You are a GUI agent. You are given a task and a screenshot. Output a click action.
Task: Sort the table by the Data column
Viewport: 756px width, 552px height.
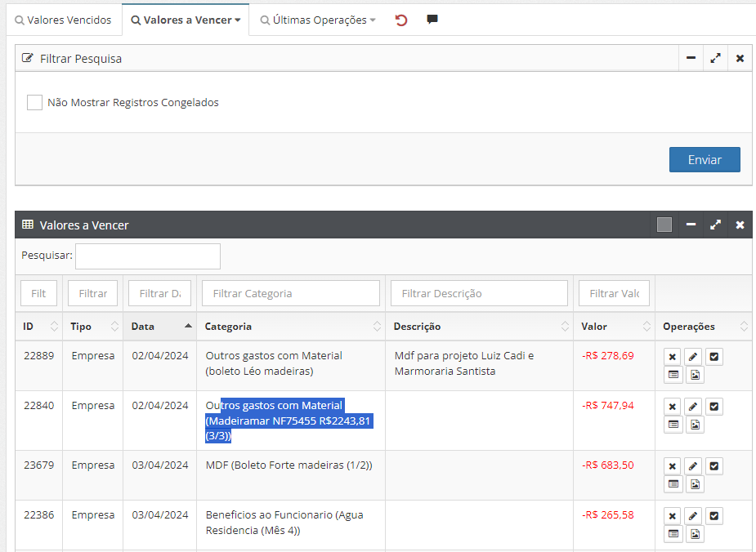click(x=159, y=327)
